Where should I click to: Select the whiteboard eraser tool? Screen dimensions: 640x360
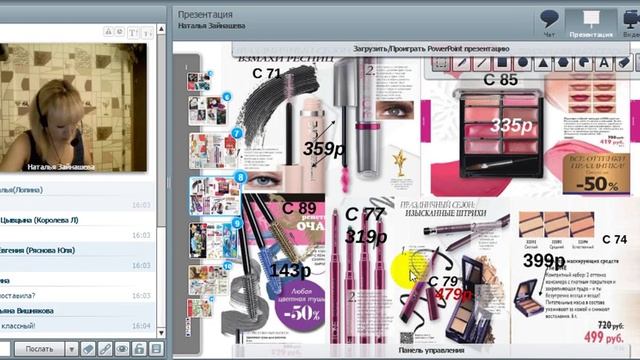[624, 63]
